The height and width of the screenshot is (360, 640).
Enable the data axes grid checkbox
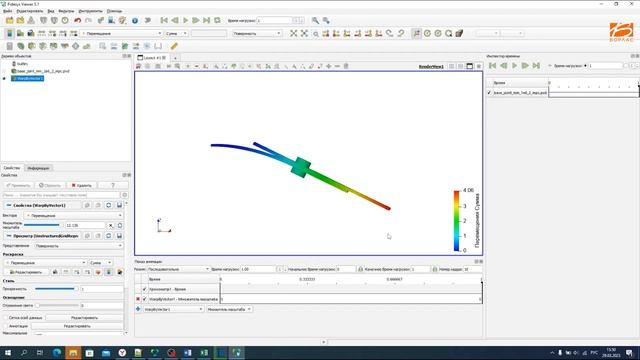6,318
